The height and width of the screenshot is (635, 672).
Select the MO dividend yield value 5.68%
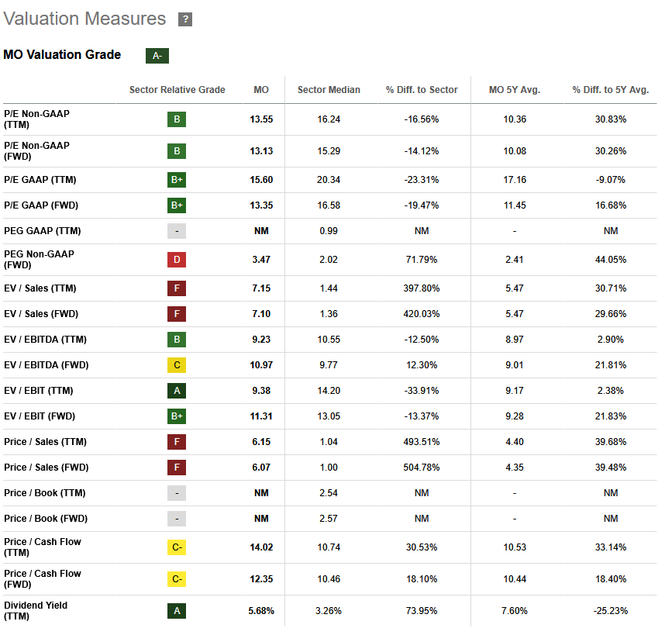point(261,610)
